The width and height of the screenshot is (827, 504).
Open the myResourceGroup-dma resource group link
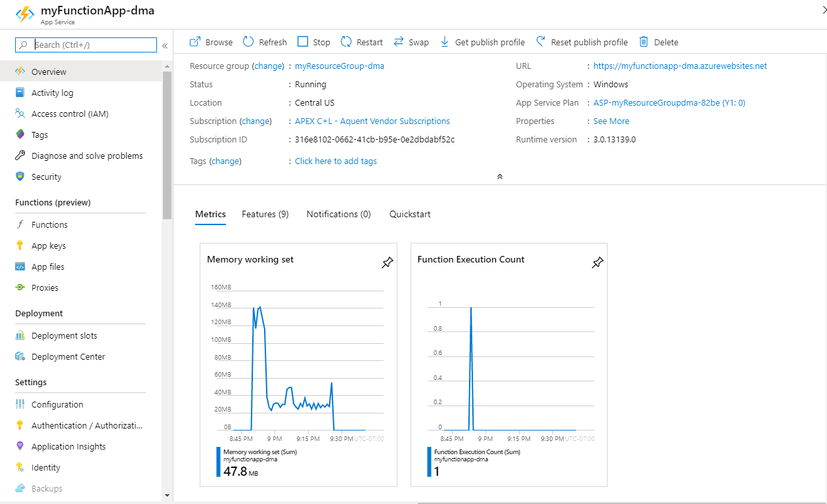(339, 66)
